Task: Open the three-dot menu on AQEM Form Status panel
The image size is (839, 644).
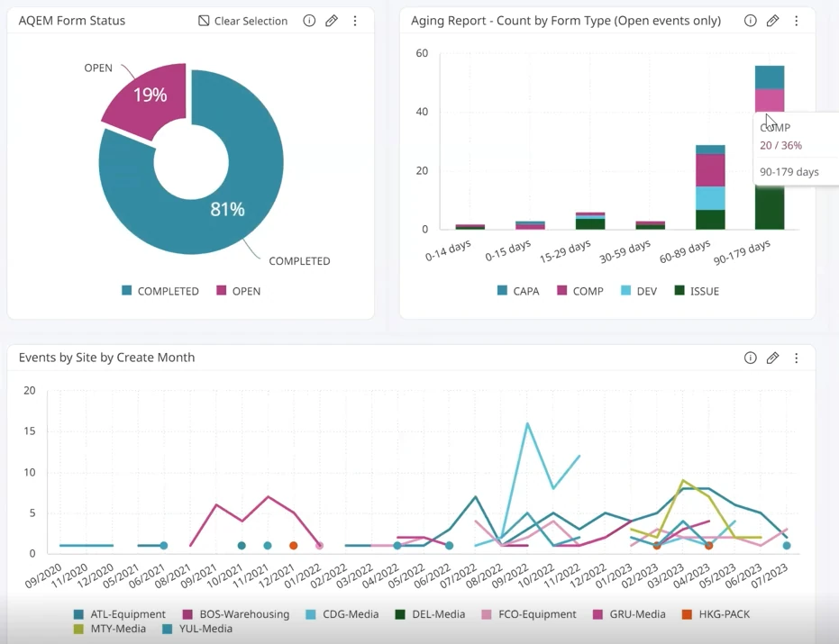Action: pyautogui.click(x=355, y=20)
